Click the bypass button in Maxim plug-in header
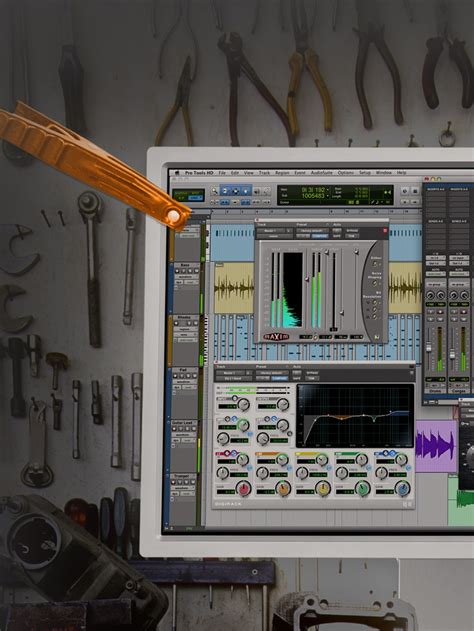The height and width of the screenshot is (631, 474). coord(352,231)
